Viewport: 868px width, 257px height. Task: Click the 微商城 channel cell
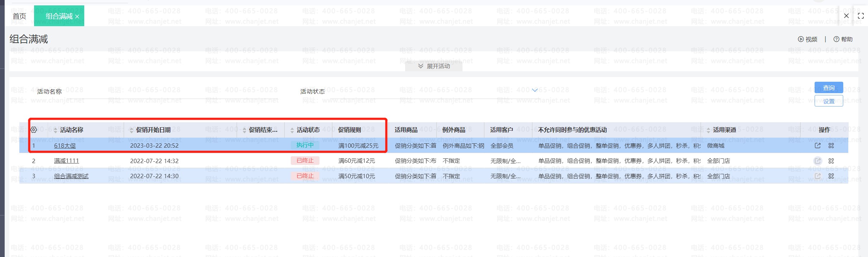[716, 146]
